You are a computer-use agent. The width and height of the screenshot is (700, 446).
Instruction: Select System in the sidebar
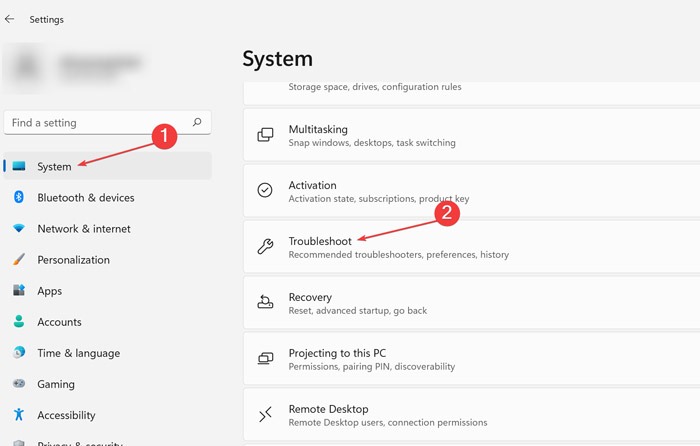coord(55,167)
